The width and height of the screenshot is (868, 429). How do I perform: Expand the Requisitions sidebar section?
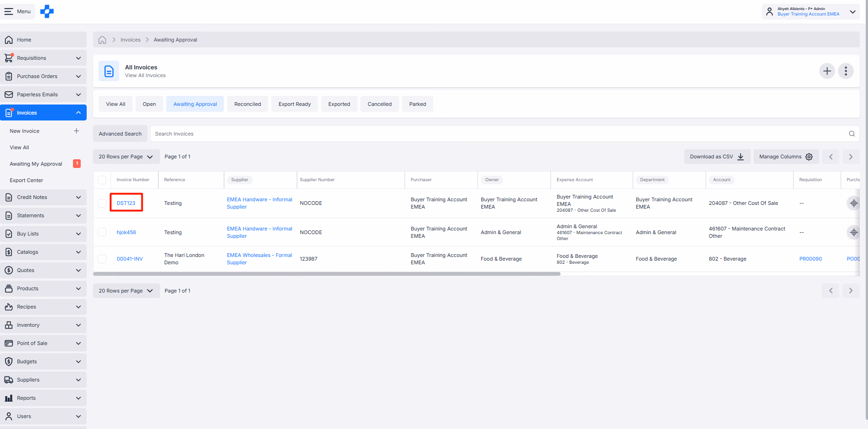tap(78, 58)
